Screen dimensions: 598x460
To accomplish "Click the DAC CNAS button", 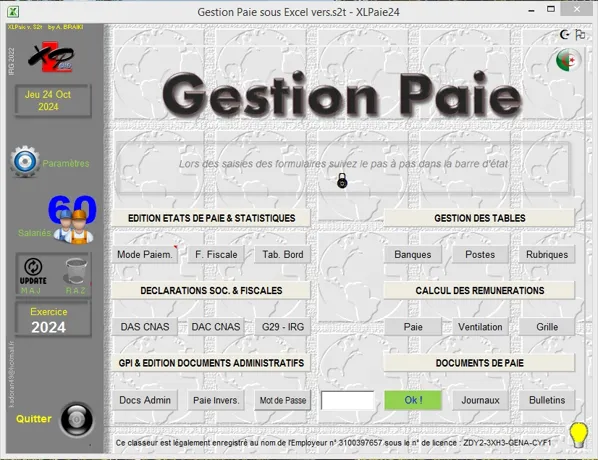I will coord(216,327).
